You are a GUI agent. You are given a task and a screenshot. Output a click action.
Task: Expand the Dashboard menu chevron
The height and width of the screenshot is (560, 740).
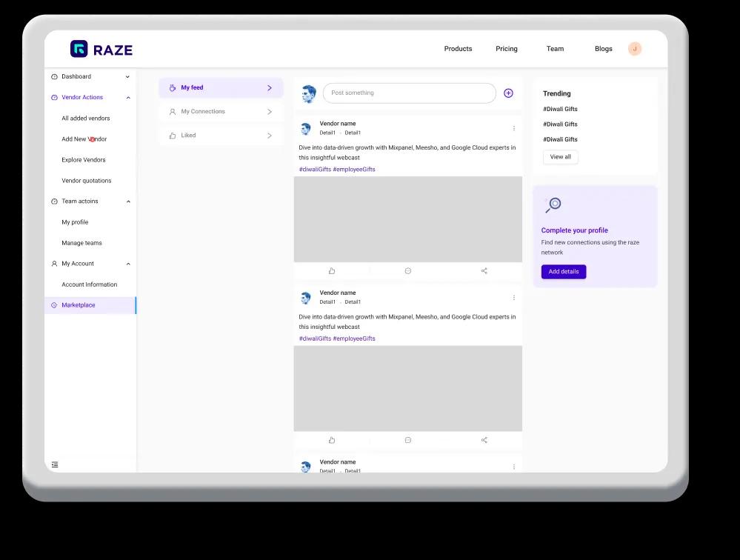click(127, 76)
